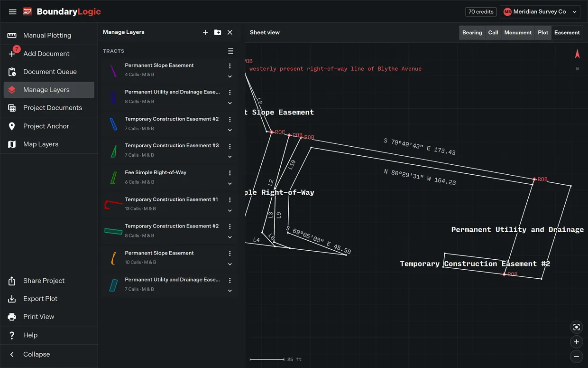Viewport: 588px width, 368px height.
Task: Open options menu for Temporary Construction Easement #3
Action: [230, 146]
